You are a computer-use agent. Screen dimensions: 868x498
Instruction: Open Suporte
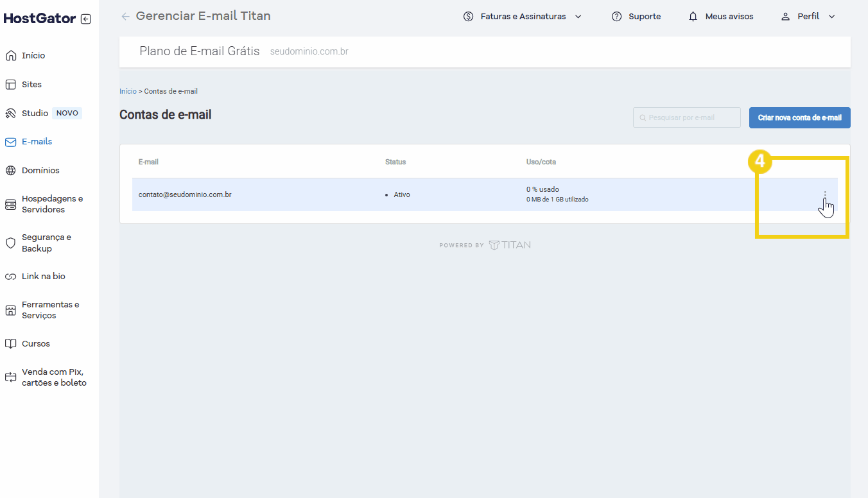(645, 16)
